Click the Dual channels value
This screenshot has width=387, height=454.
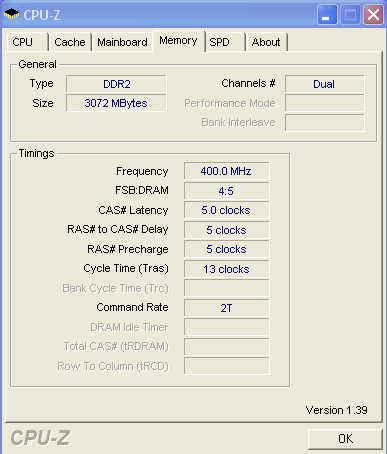324,84
